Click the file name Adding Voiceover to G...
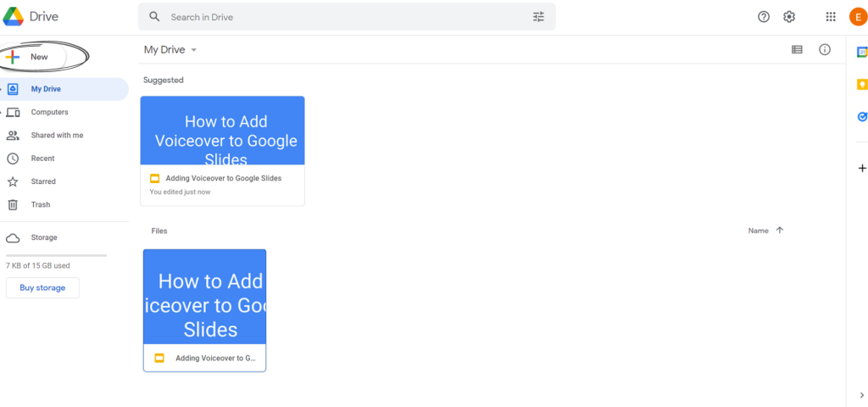Image resolution: width=868 pixels, height=407 pixels. pos(216,359)
